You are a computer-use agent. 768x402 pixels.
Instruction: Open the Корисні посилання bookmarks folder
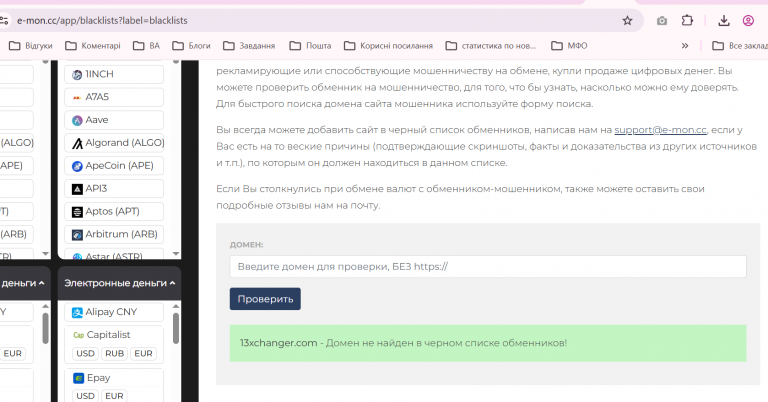388,46
